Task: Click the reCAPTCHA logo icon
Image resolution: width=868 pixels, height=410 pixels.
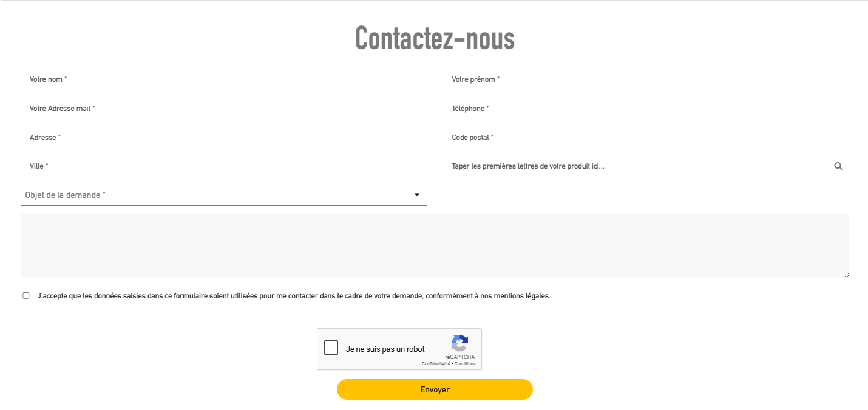Action: (x=459, y=343)
